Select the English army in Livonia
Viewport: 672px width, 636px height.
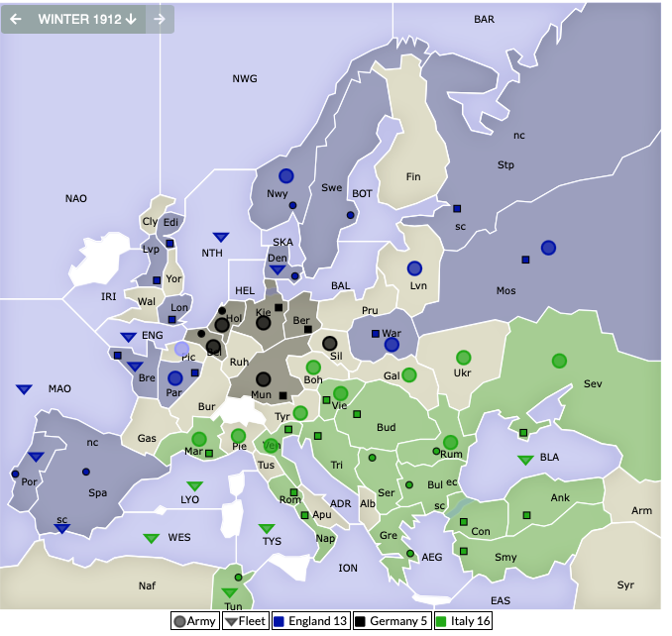coord(414,268)
